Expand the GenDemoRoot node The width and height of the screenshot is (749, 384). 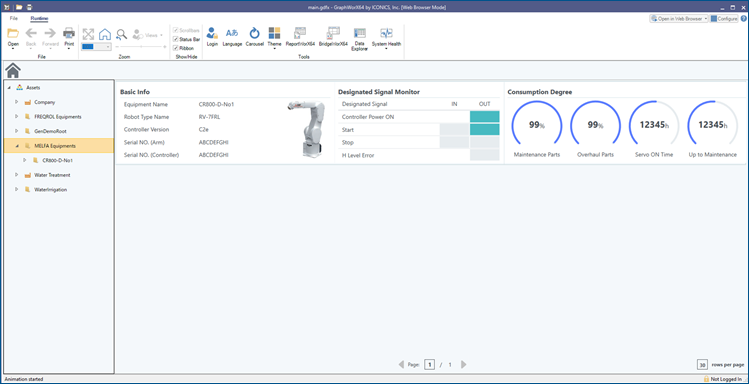[x=17, y=131]
